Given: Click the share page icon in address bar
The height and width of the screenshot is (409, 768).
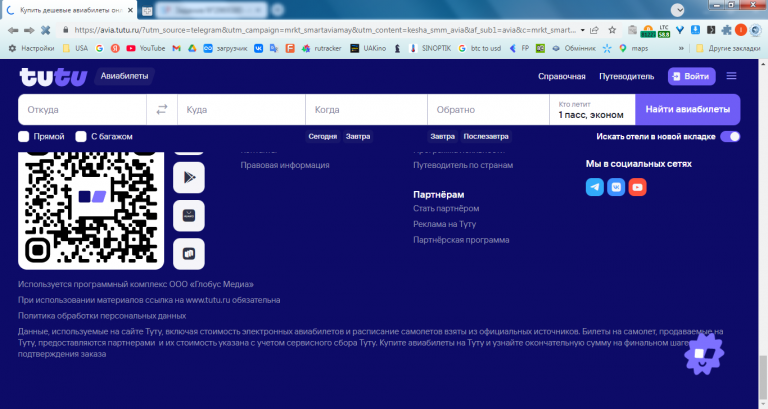Looking at the screenshot, I should pos(595,30).
